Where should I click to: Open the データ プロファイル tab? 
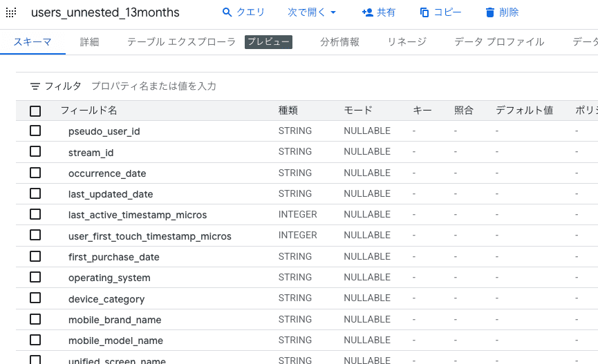pyautogui.click(x=498, y=42)
